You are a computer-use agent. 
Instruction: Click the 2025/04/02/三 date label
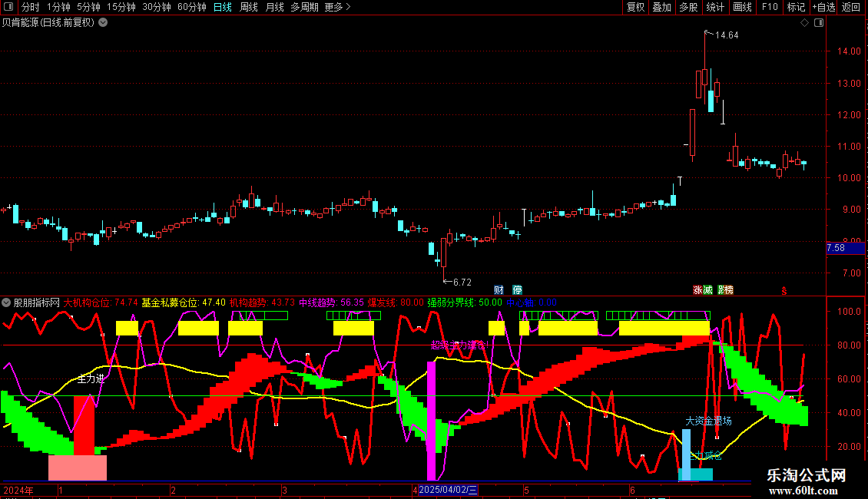click(448, 490)
